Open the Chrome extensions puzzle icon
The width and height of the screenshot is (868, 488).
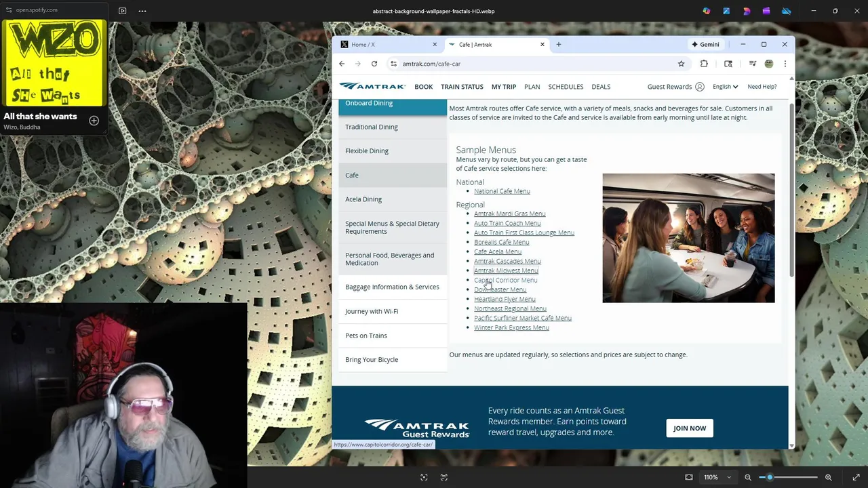click(704, 64)
